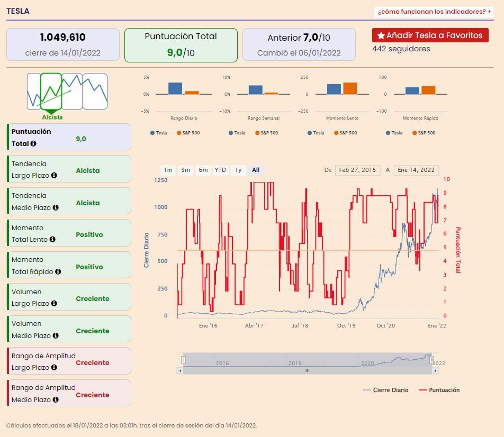
Task: Click the S&P 500 orange bar in Momento Lento
Action: [x=350, y=88]
